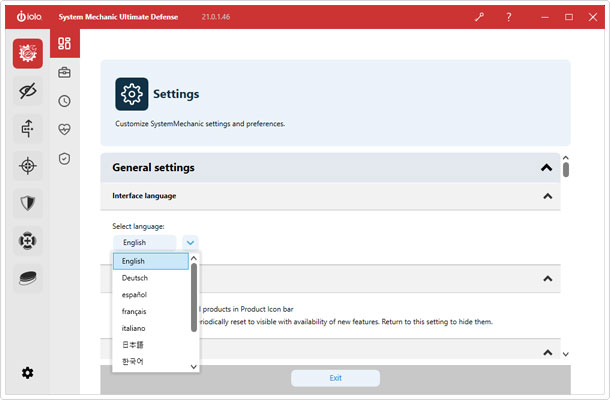The image size is (610, 400).
Task: Select the dashboard grid icon
Action: (65, 43)
